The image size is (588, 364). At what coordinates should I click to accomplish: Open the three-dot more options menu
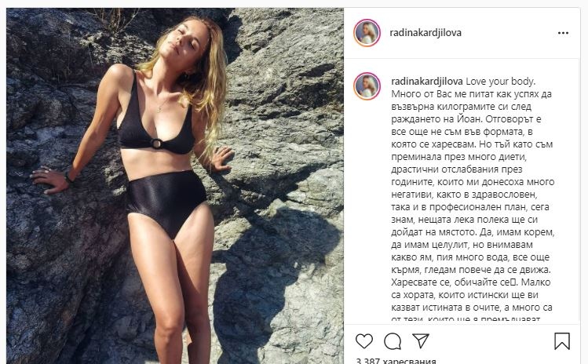pos(563,33)
